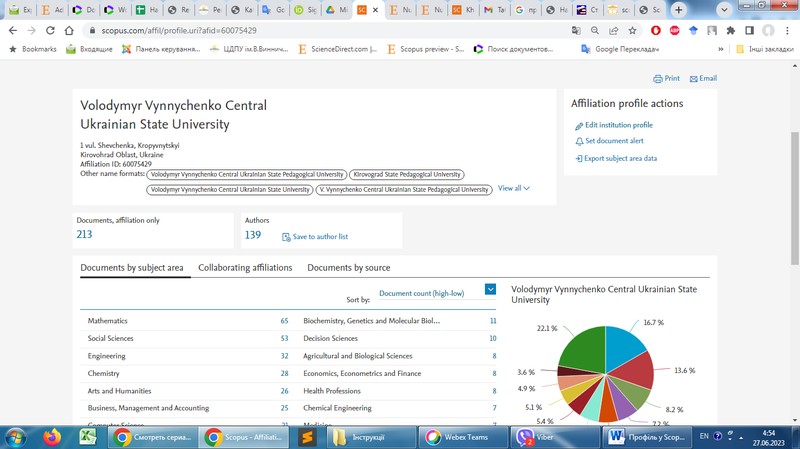800x449 pixels.
Task: Click the Set document alert bell icon
Action: point(579,142)
